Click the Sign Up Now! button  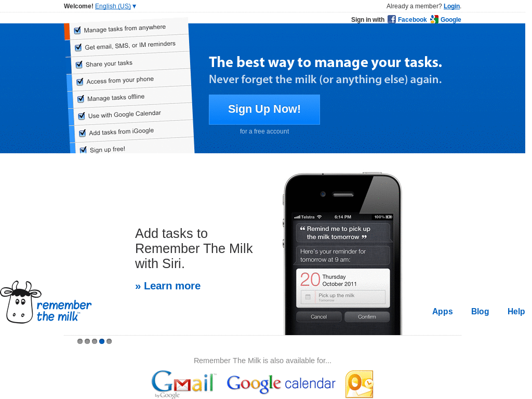264,109
